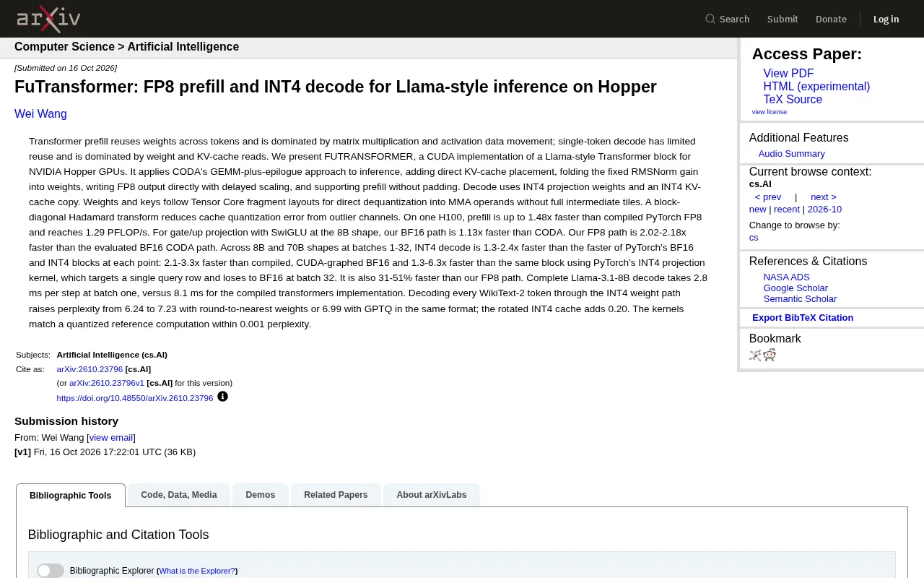Click the DOI info icon
The width and height of the screenshot is (924, 578).
(x=222, y=397)
